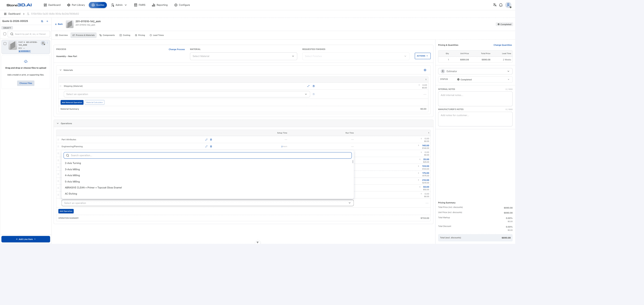Collapse the Materials section

[61, 70]
